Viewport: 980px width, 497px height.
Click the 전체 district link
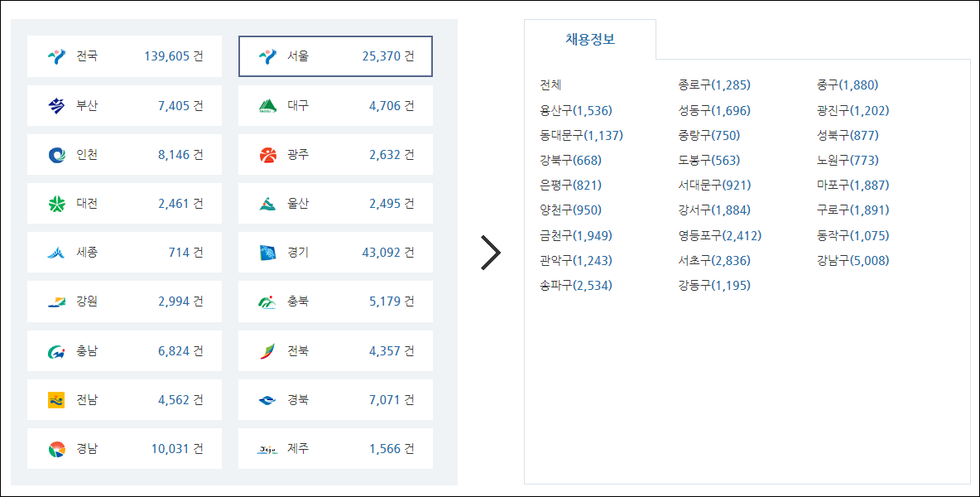[550, 85]
